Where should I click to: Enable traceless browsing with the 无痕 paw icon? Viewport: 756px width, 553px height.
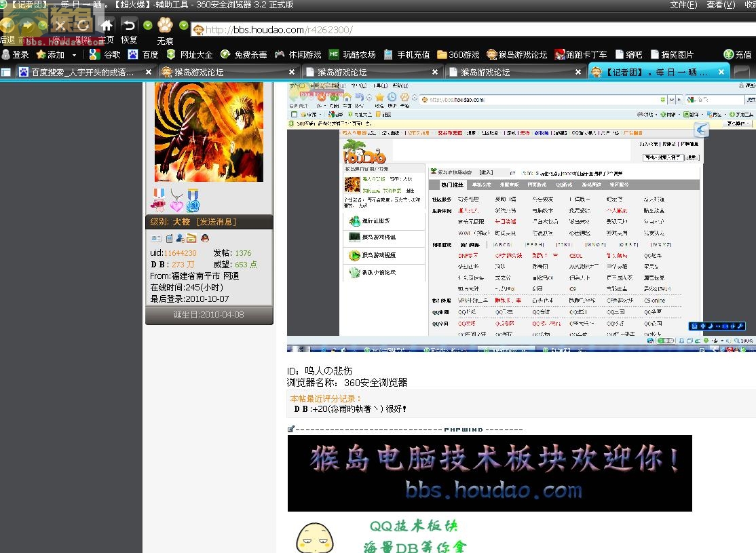165,30
